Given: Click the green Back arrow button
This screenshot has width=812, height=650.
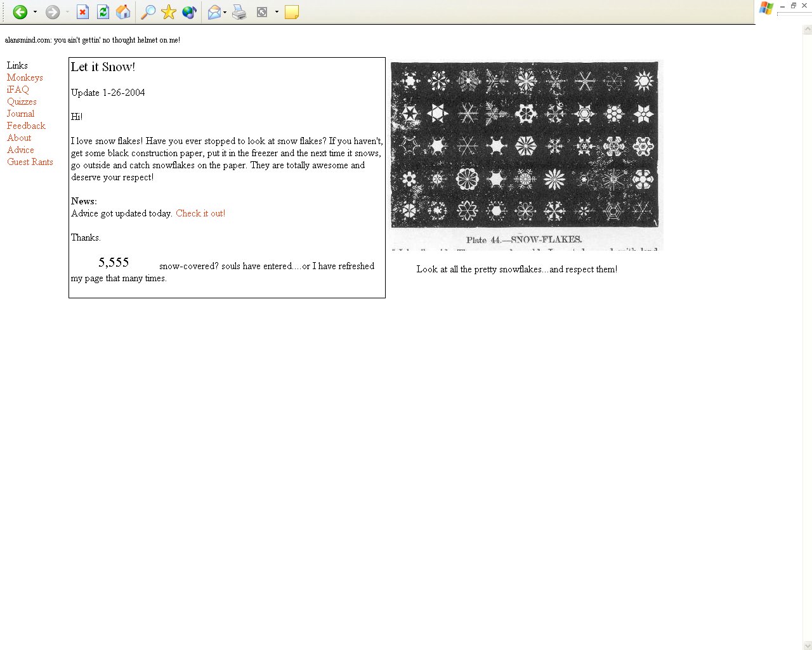Looking at the screenshot, I should click(x=20, y=12).
